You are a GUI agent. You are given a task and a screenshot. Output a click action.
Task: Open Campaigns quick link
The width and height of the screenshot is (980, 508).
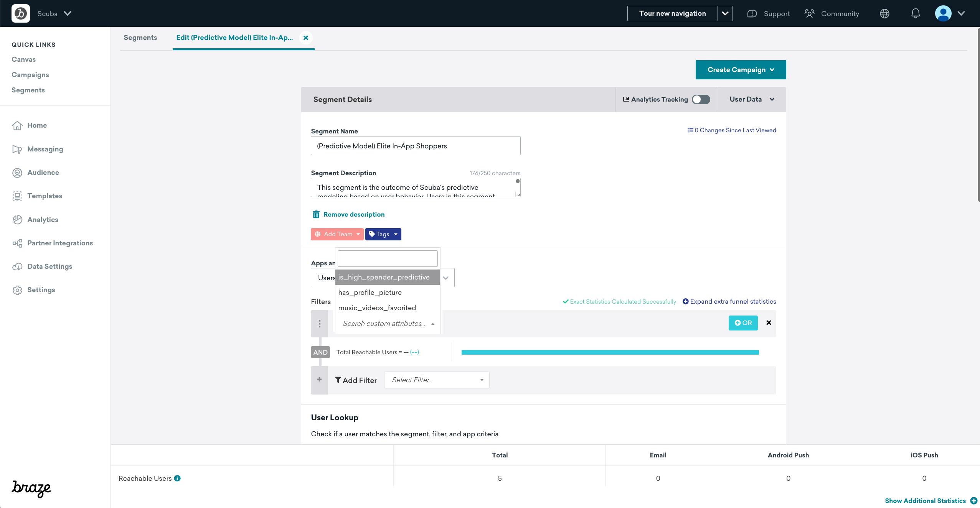[x=30, y=75]
